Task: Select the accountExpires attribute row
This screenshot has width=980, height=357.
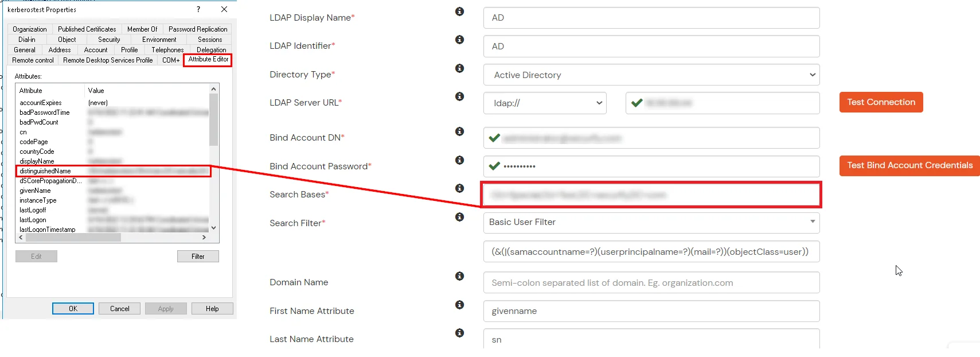Action: [x=113, y=103]
